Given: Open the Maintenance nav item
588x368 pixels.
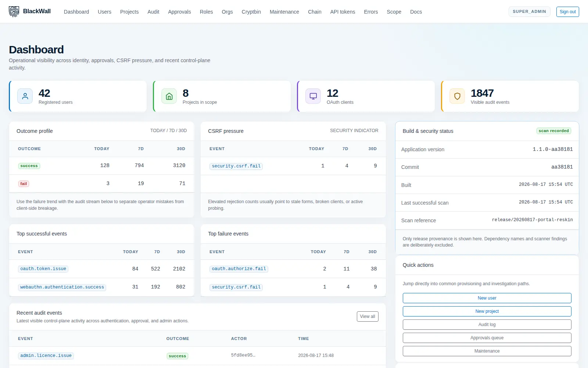Looking at the screenshot, I should coord(284,12).
